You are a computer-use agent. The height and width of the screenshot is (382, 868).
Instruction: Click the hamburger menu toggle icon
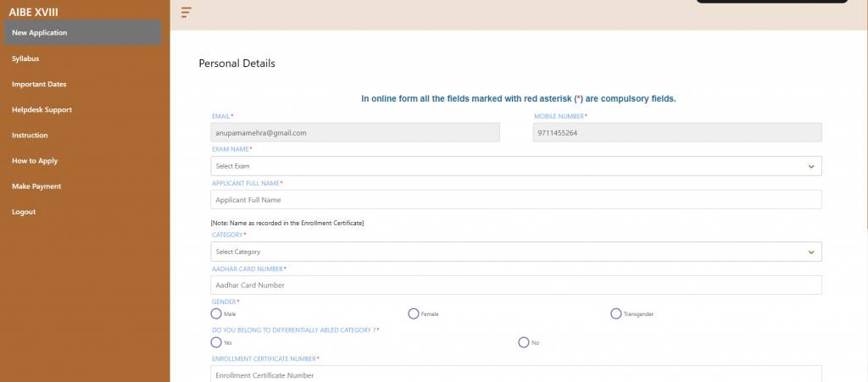[186, 12]
